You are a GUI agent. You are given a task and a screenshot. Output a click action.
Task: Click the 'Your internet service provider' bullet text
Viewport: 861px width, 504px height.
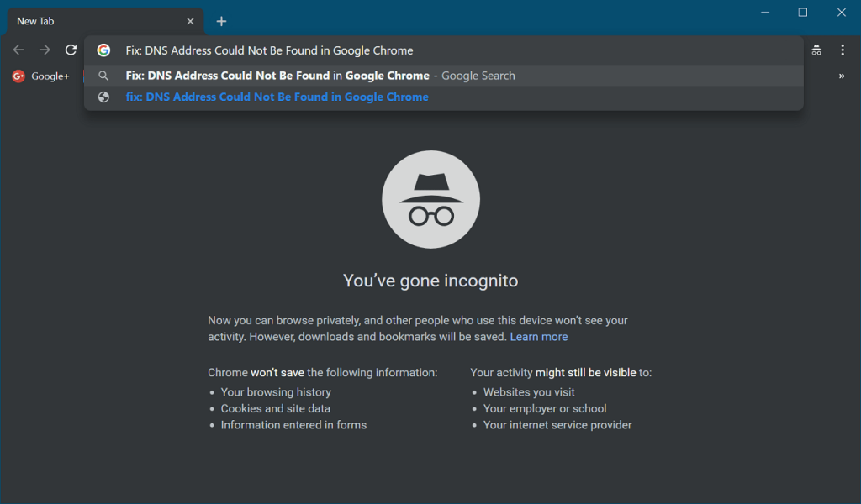[557, 425]
